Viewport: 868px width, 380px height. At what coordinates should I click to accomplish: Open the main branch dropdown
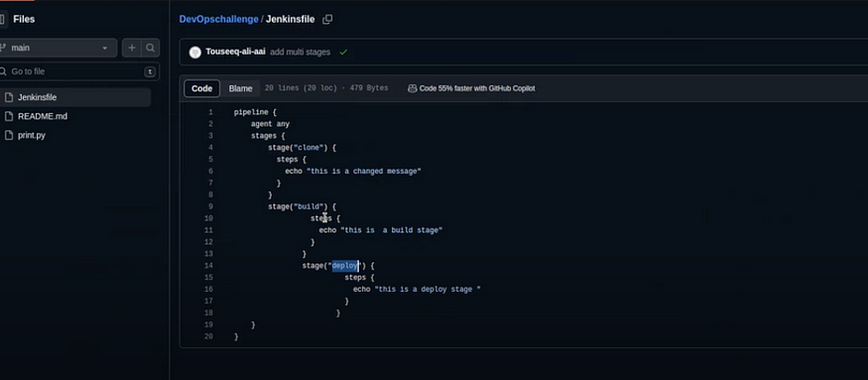58,48
